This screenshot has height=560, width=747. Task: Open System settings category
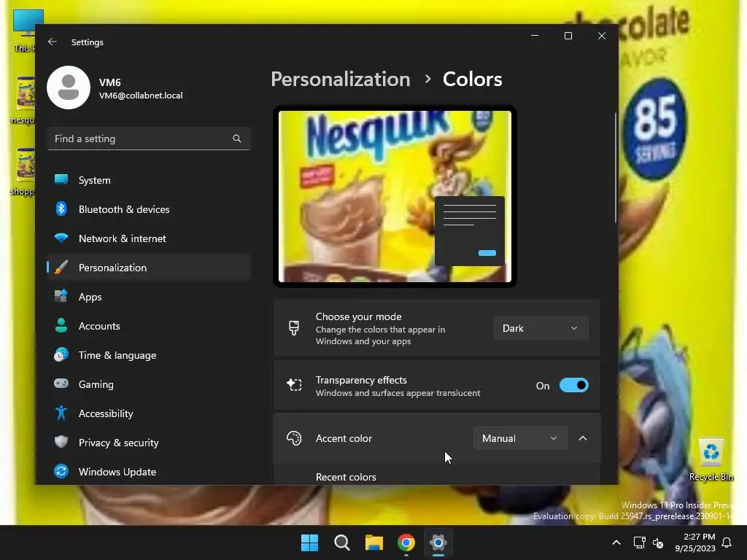pyautogui.click(x=149, y=180)
